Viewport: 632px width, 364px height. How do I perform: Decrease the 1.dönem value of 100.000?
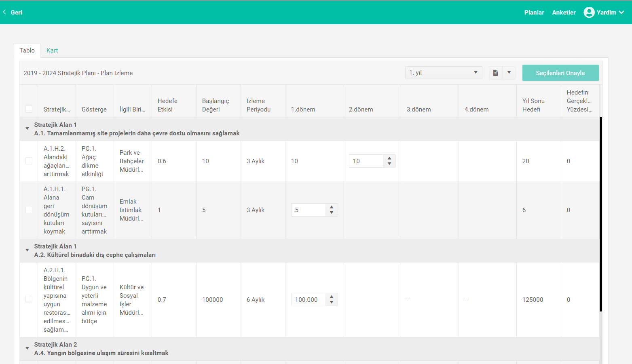tap(332, 302)
